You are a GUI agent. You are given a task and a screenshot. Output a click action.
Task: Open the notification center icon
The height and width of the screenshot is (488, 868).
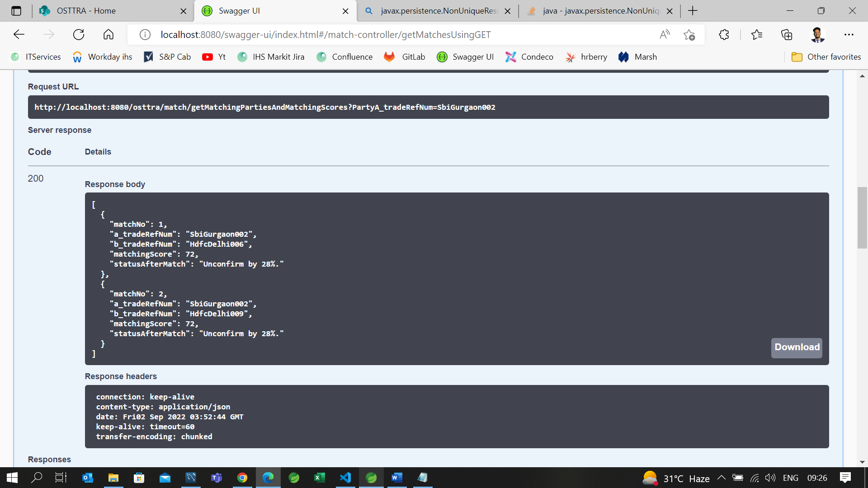click(845, 478)
